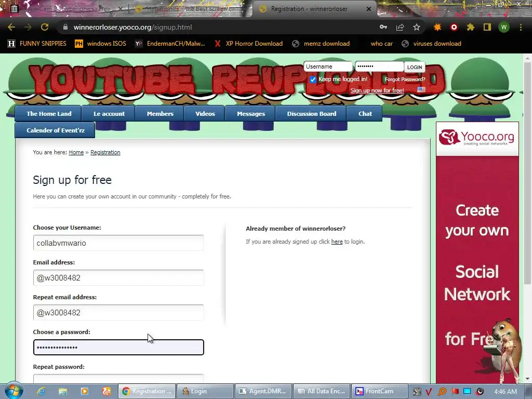Go to the Home breadcrumb link

(x=76, y=152)
